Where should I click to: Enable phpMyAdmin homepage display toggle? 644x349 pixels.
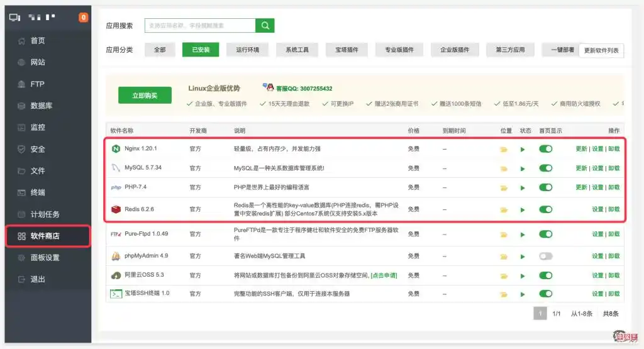point(545,256)
